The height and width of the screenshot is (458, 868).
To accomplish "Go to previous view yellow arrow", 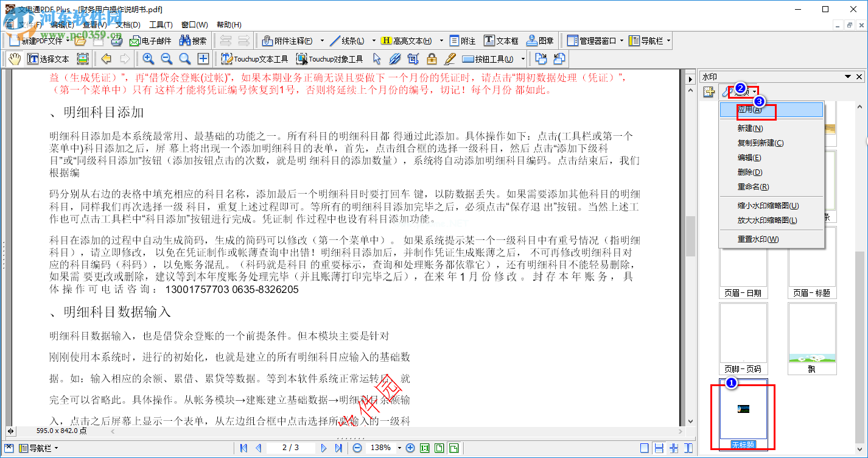I will 107,59.
